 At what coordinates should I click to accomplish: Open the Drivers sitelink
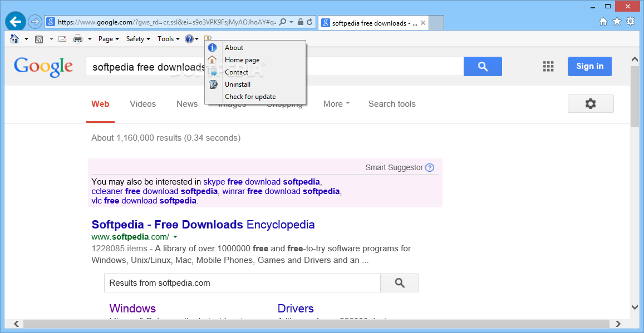click(296, 309)
